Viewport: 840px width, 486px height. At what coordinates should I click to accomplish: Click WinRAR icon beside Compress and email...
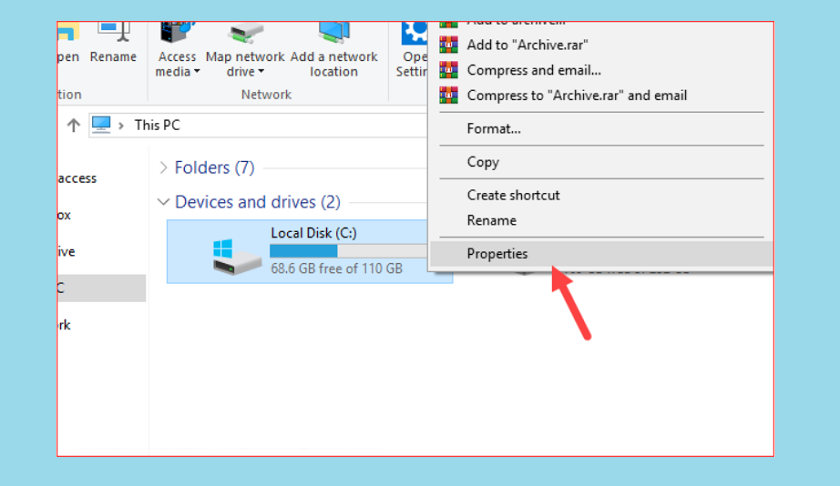point(448,70)
